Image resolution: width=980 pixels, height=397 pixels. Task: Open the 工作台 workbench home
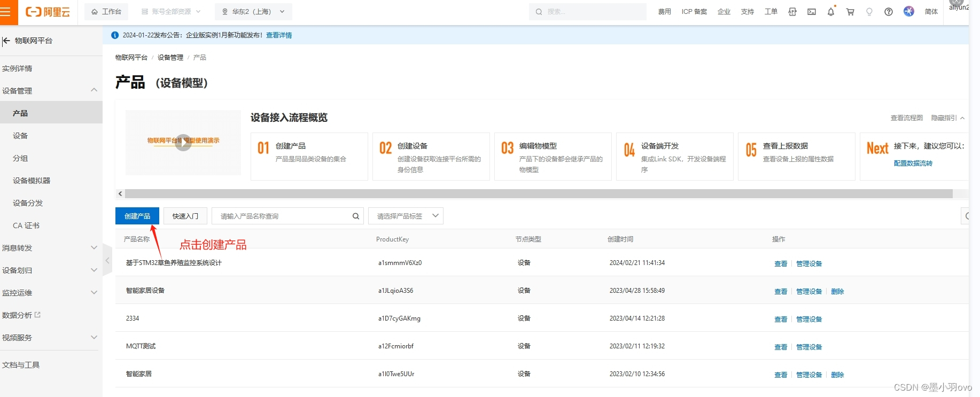tap(106, 12)
